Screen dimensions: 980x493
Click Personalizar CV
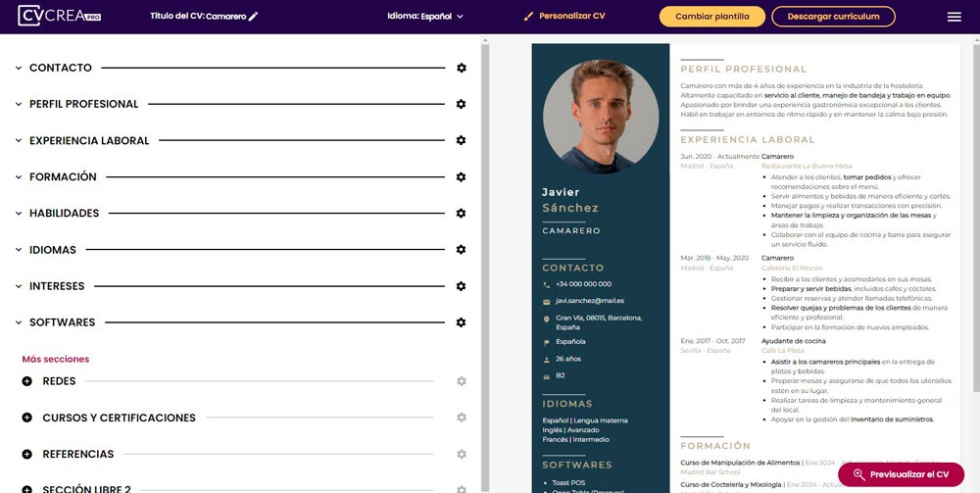[x=565, y=17]
